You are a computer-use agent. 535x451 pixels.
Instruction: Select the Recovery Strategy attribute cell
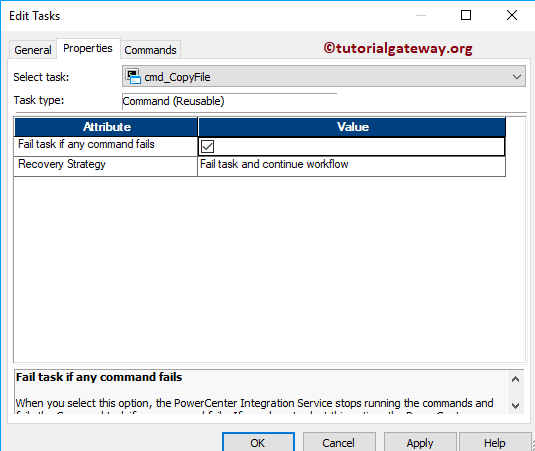coord(106,166)
